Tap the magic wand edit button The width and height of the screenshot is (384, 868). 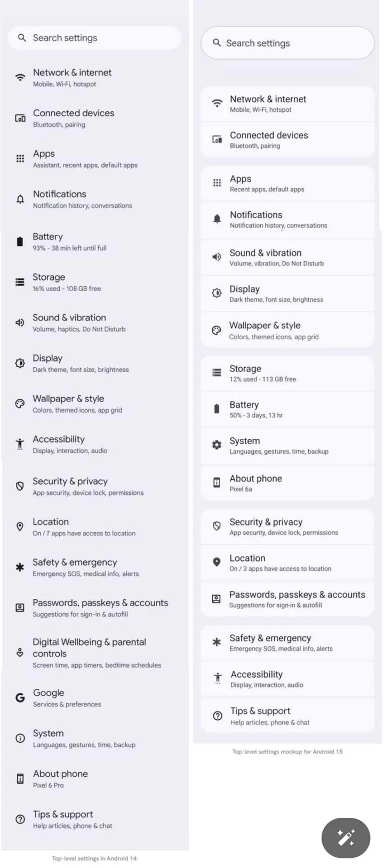346,838
